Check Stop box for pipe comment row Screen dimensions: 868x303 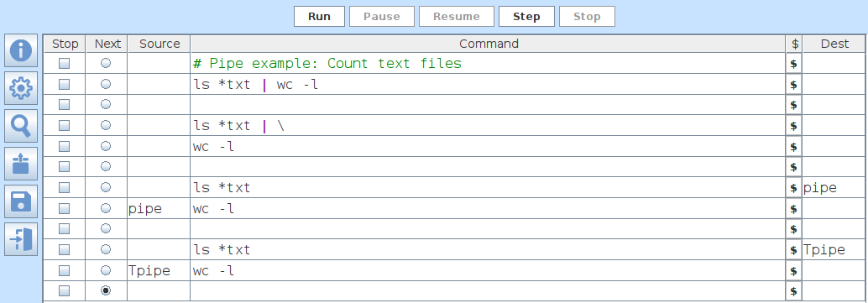point(64,64)
